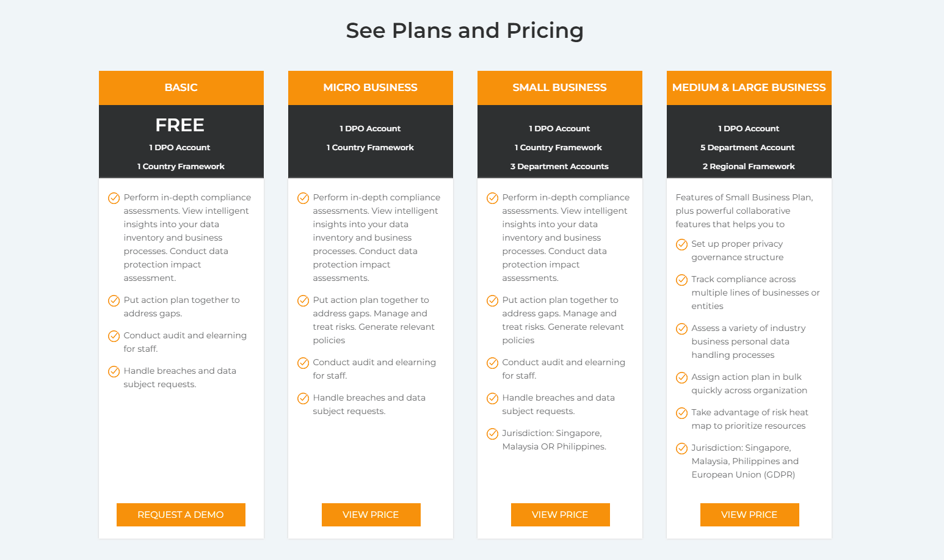
Task: Click checkmark icon beside Basic compliance assessments
Action: [114, 198]
